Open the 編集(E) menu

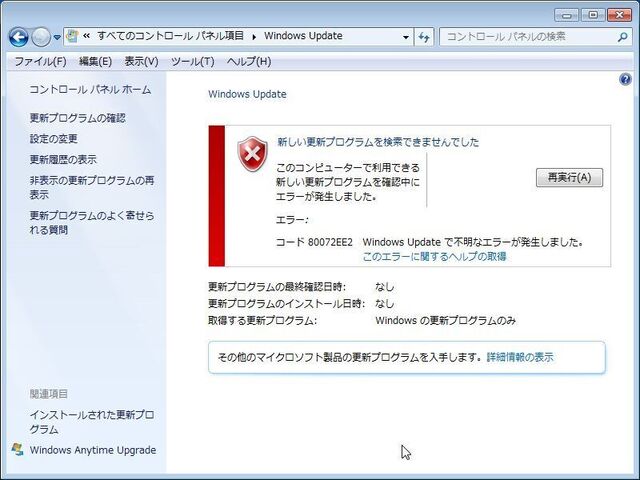point(95,62)
